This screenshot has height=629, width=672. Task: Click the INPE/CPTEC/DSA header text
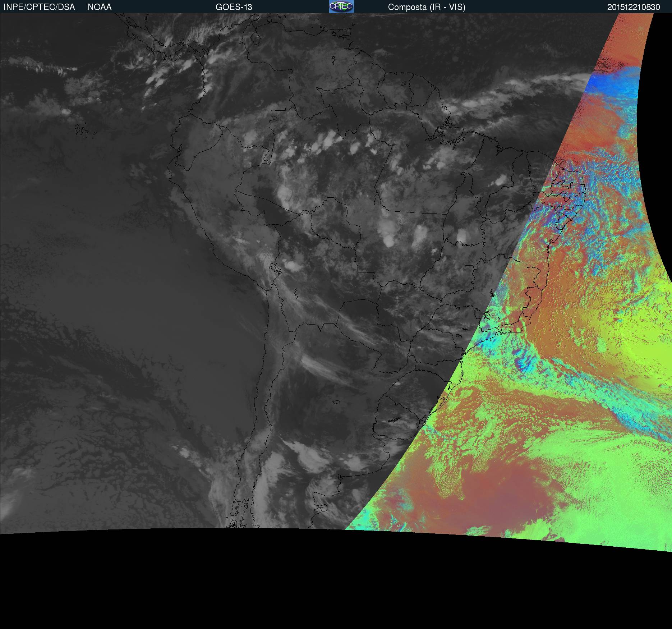39,7
